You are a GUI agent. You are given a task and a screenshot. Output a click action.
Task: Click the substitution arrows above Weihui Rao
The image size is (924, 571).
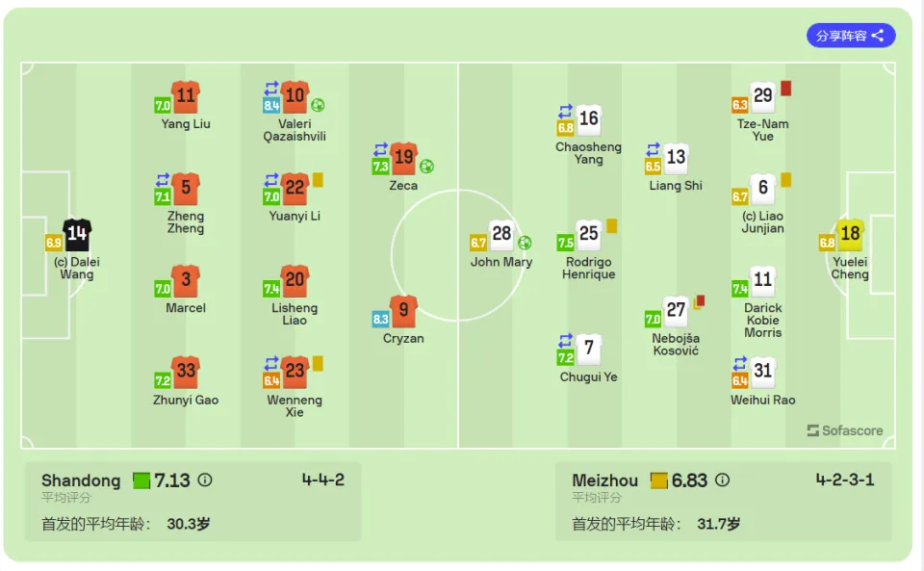point(739,363)
